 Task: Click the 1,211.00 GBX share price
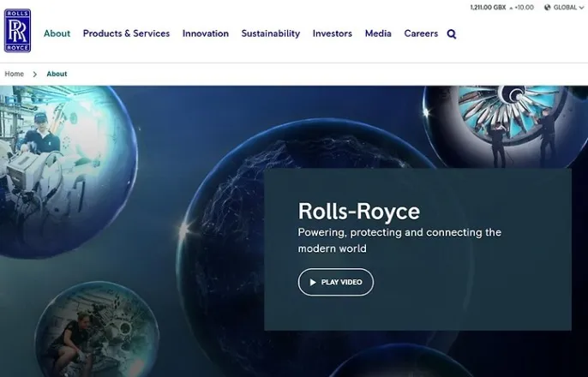tap(488, 8)
